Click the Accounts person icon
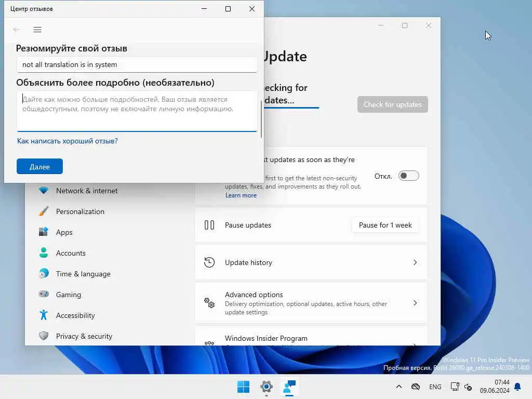The height and width of the screenshot is (399, 532). coord(44,252)
